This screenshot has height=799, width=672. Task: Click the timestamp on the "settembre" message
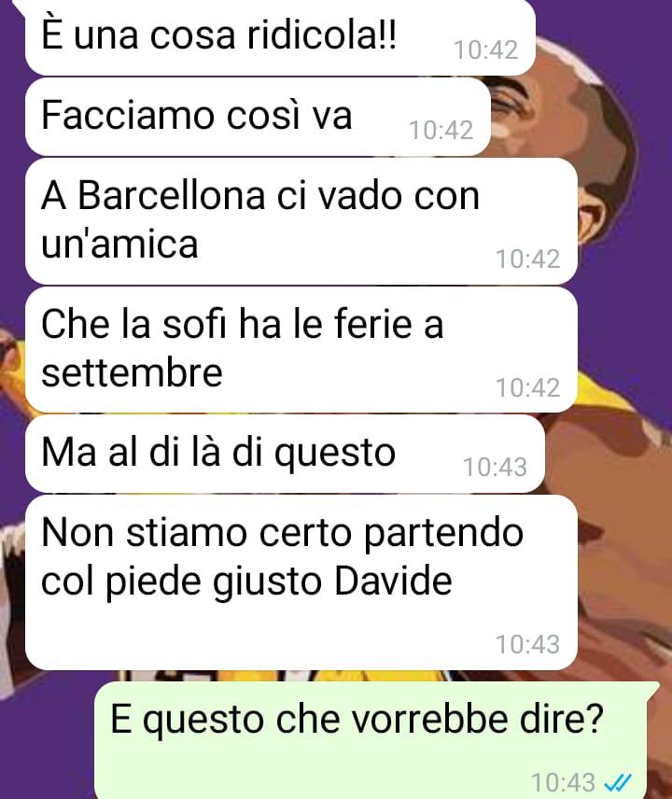coord(528,387)
